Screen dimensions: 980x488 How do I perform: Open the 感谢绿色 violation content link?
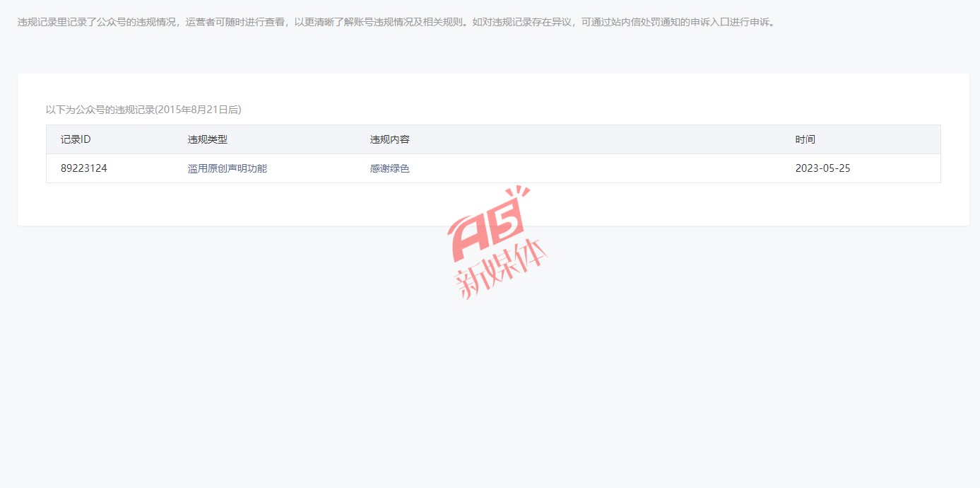389,168
